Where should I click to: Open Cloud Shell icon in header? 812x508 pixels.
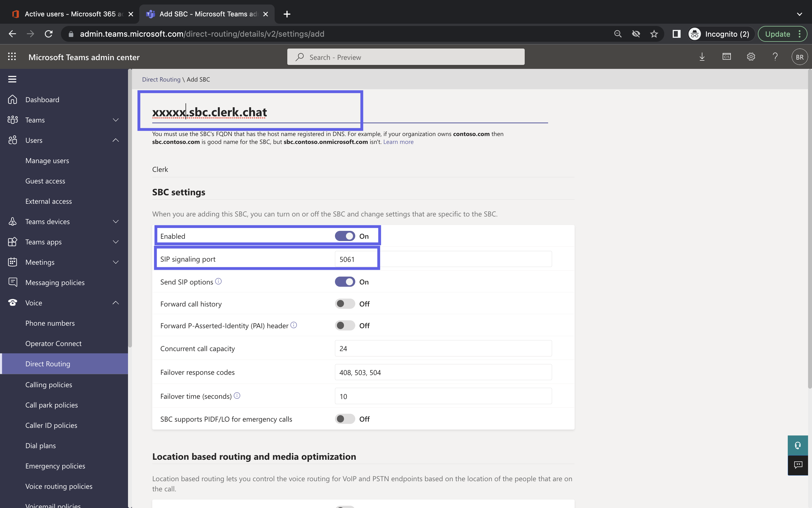click(x=727, y=57)
